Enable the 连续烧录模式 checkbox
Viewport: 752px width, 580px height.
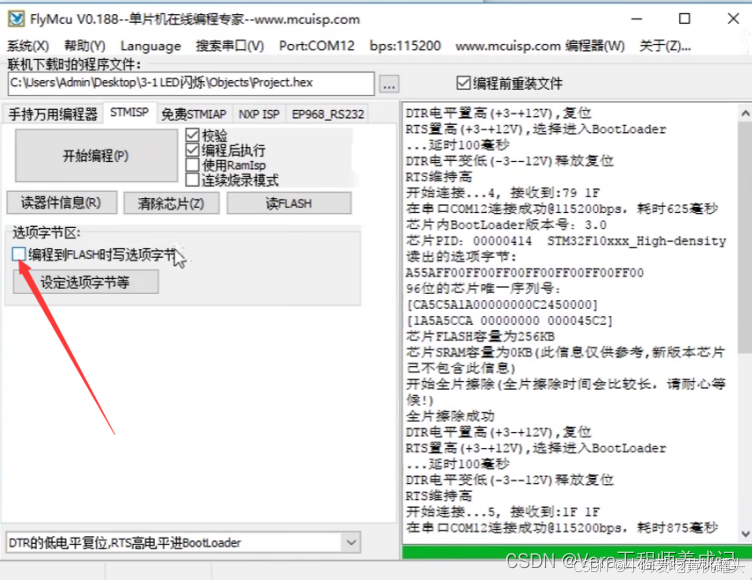tap(192, 180)
